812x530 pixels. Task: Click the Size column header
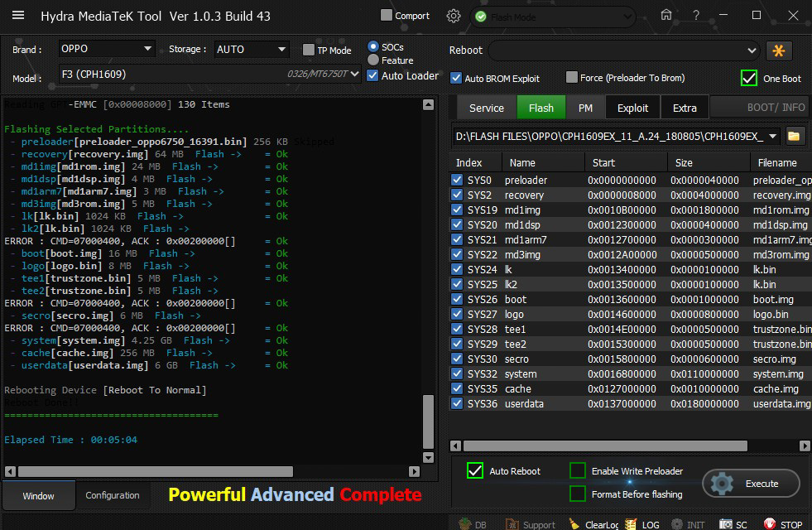coord(709,162)
